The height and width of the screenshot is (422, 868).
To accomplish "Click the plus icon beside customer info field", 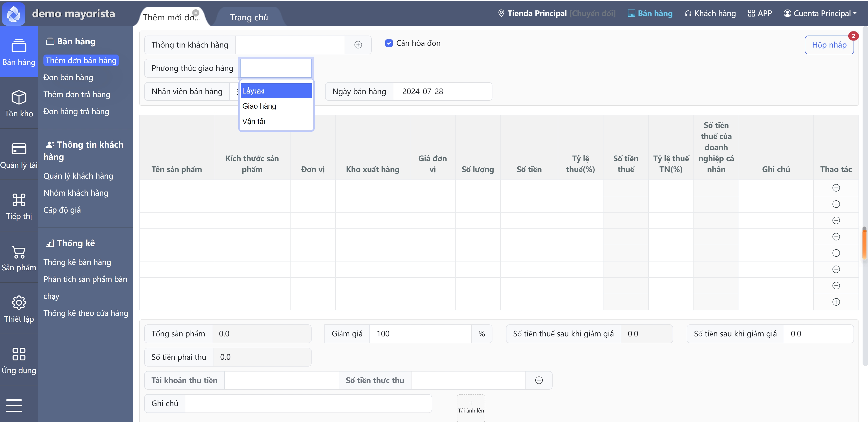I will (358, 45).
